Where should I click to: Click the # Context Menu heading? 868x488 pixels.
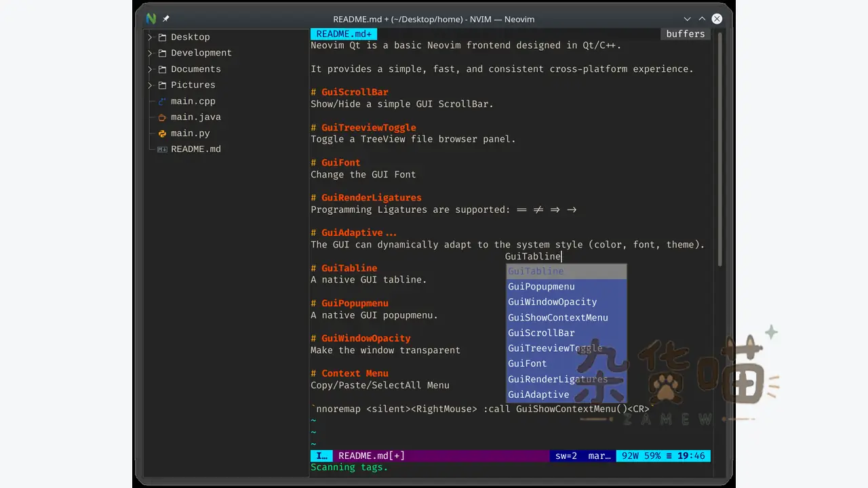pos(349,373)
